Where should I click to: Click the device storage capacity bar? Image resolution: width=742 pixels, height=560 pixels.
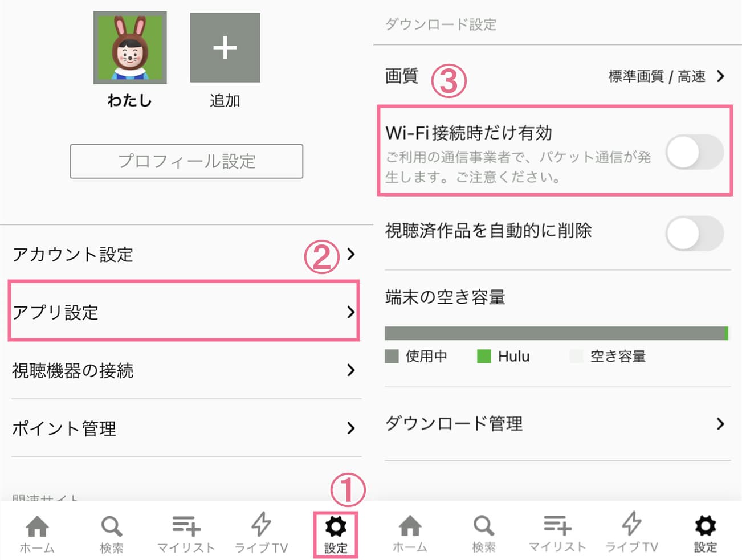[556, 333]
